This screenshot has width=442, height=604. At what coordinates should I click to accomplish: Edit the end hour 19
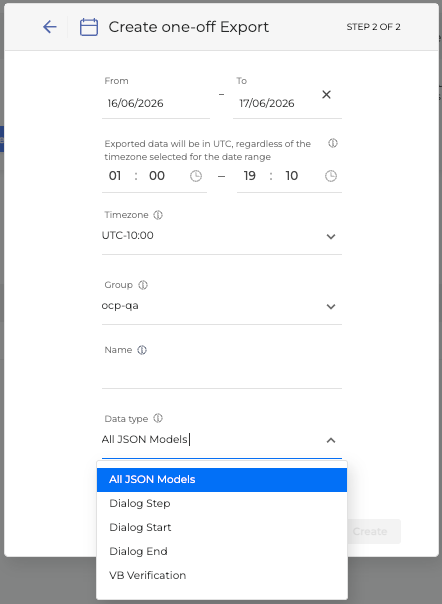pos(250,176)
